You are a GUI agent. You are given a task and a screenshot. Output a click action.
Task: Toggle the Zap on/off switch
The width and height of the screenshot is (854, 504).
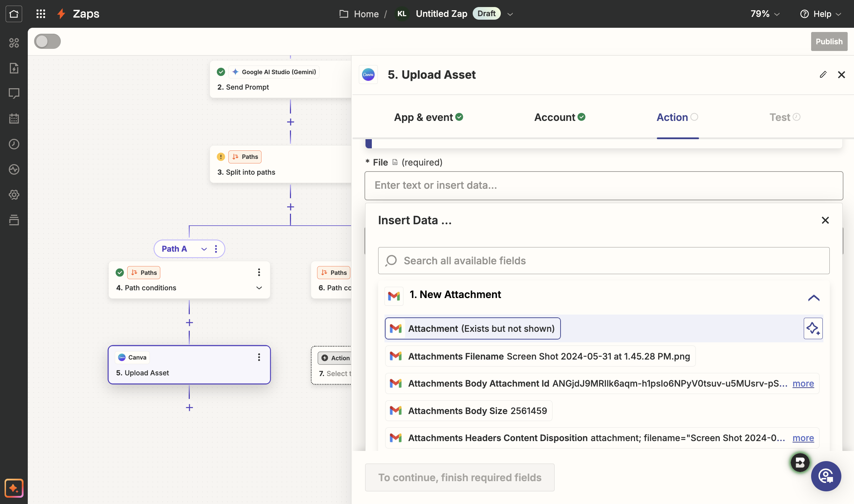pos(47,41)
